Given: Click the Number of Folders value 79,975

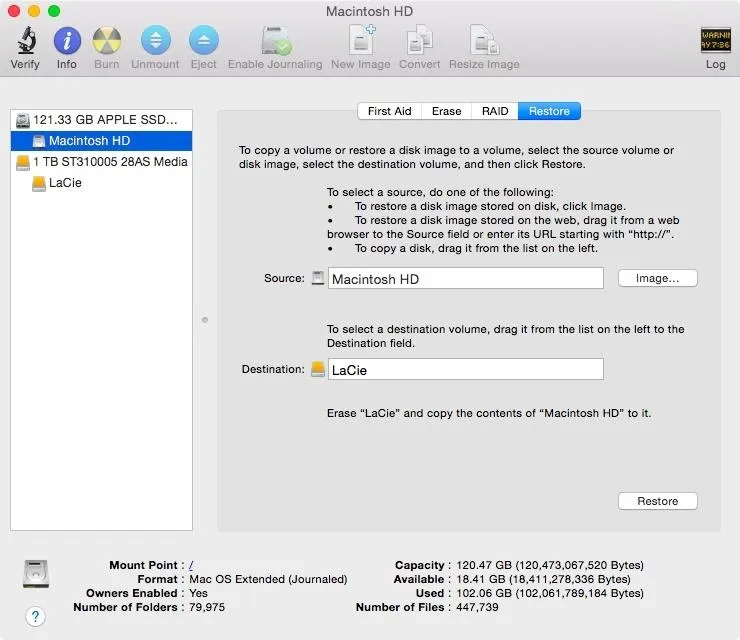Looking at the screenshot, I should [x=207, y=607].
